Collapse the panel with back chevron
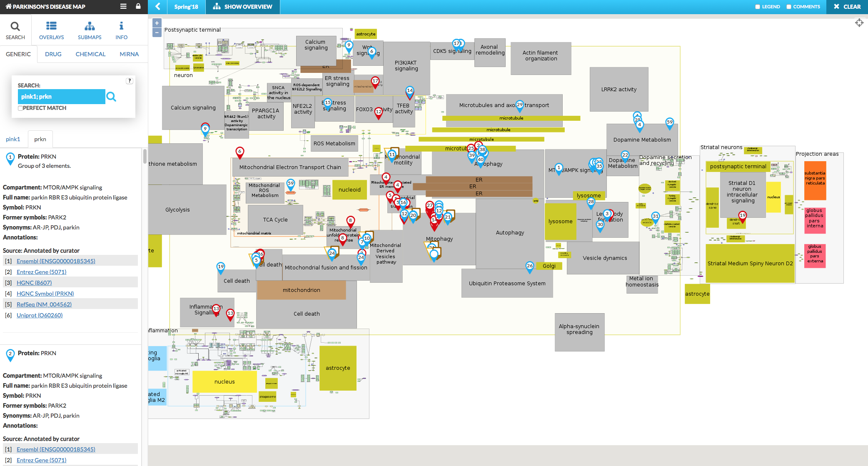This screenshot has height=466, width=868. click(158, 7)
